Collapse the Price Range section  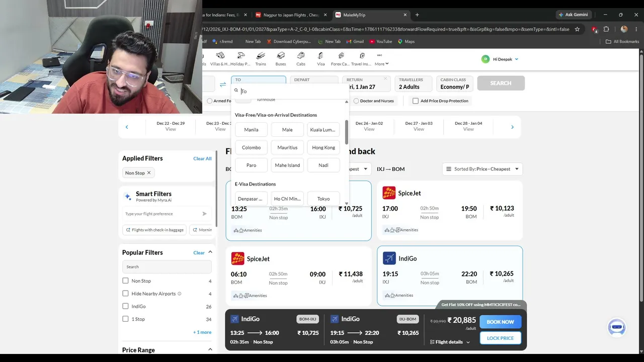tap(210, 349)
